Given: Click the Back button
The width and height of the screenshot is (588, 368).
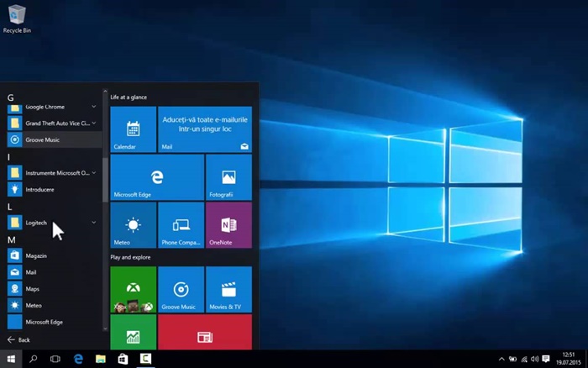Looking at the screenshot, I should coord(18,340).
